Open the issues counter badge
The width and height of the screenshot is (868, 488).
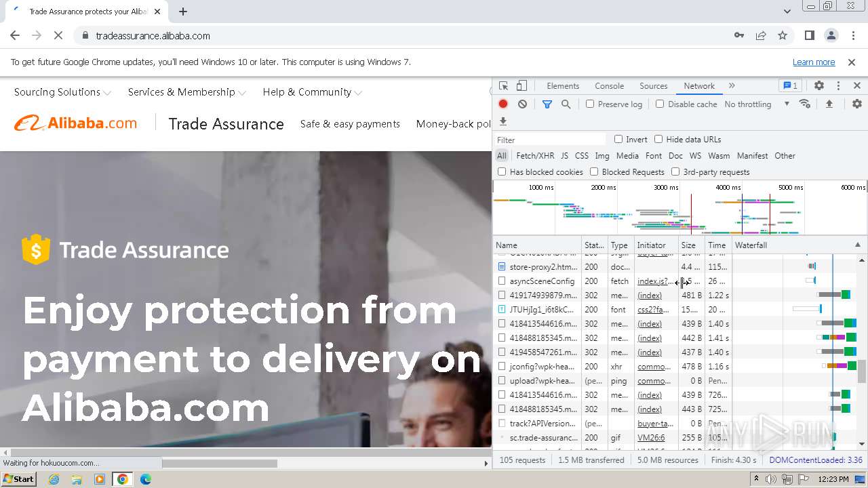(x=790, y=86)
